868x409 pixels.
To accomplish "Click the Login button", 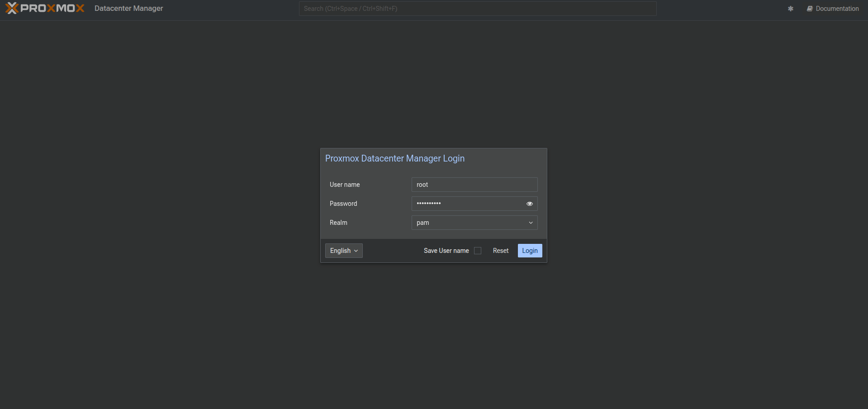I will coord(530,251).
